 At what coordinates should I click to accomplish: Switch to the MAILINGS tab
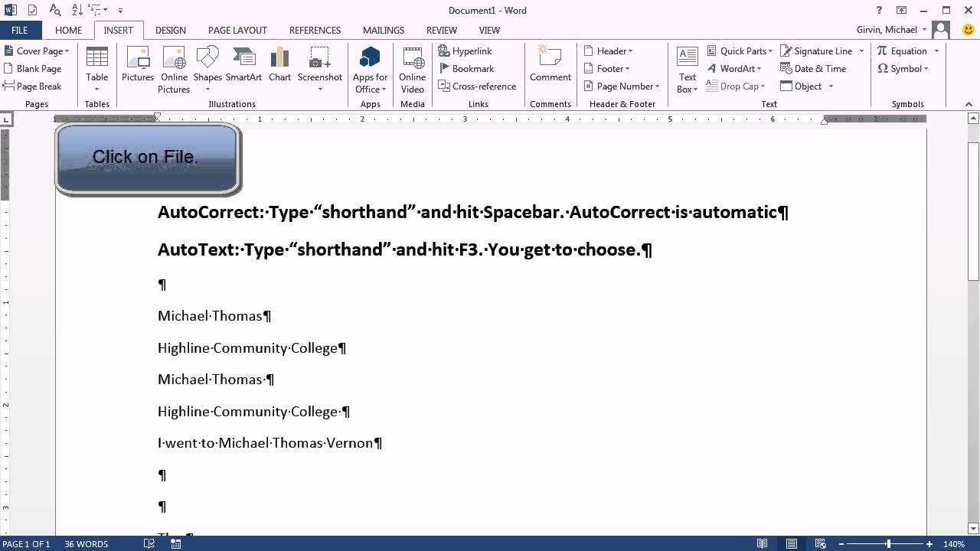tap(383, 30)
